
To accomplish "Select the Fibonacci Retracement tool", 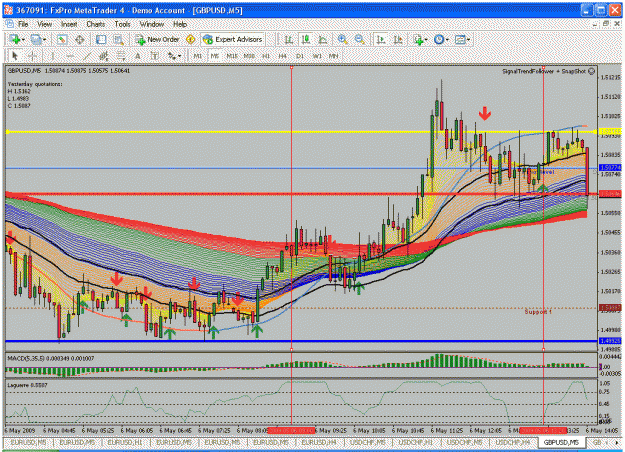I will click(121, 56).
